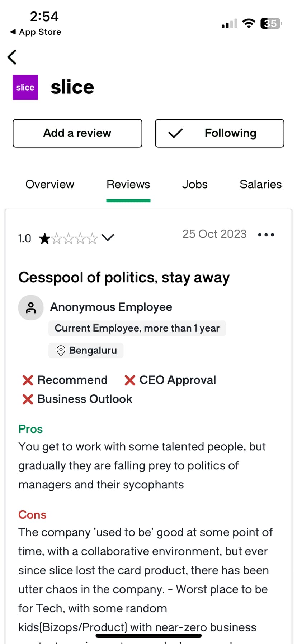
Task: Expand the star rating breakdown chevron
Action: pyautogui.click(x=108, y=237)
